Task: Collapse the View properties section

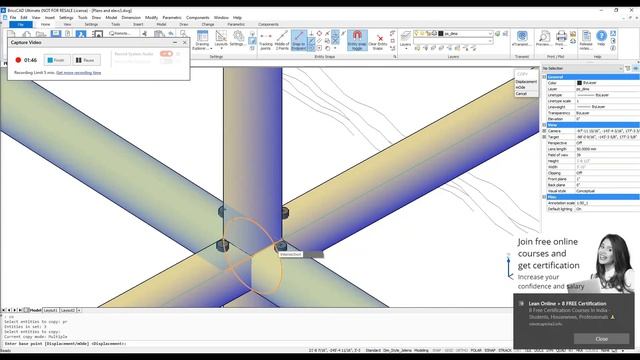Action: 544,125
